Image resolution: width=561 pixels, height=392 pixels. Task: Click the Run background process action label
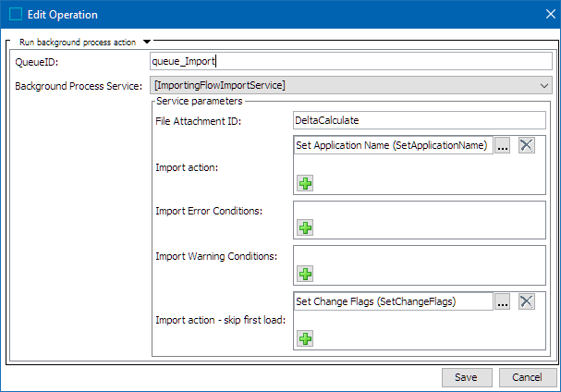(78, 43)
